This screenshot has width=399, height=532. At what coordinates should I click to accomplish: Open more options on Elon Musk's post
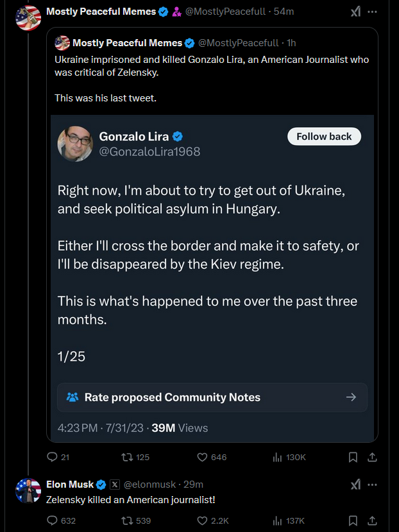tap(373, 485)
